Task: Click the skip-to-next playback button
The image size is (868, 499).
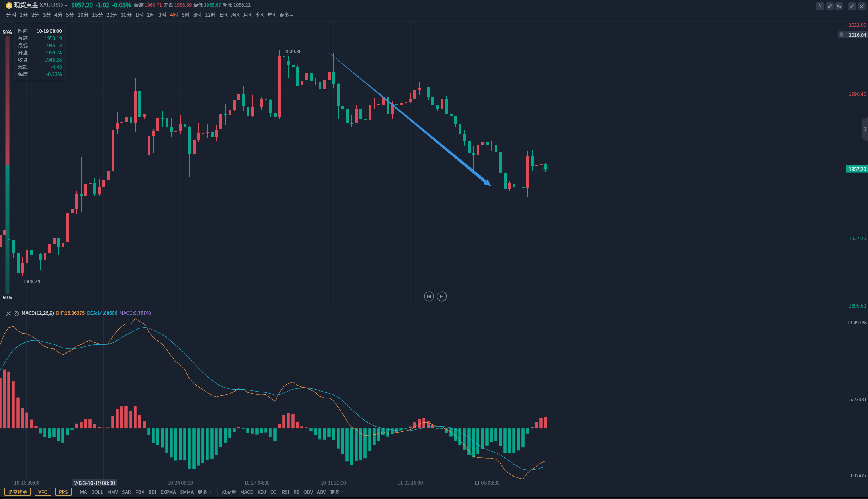Action: 441,296
